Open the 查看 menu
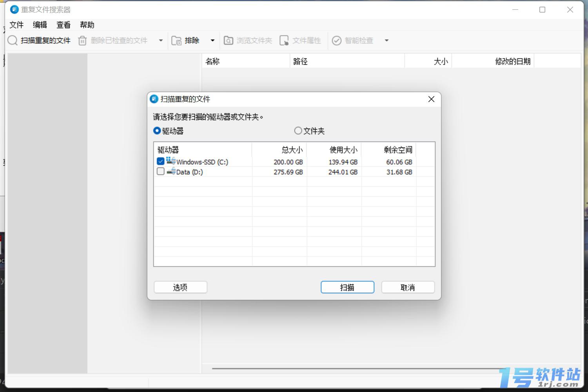The width and height of the screenshot is (588, 392). click(x=64, y=25)
